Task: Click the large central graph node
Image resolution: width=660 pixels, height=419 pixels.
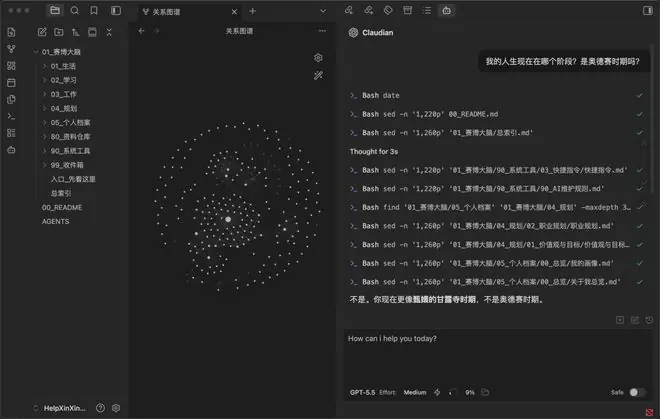Action: point(228,219)
